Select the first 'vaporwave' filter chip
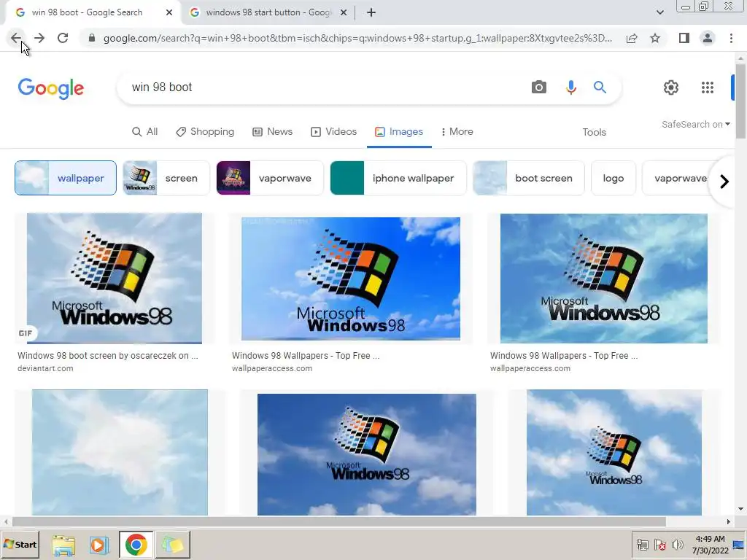Image resolution: width=747 pixels, height=560 pixels. coord(270,178)
